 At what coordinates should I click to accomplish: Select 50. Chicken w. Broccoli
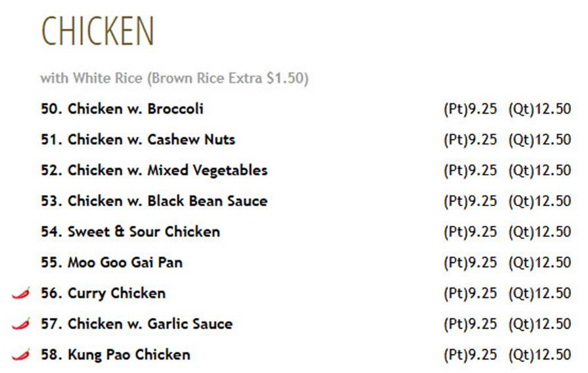coord(122,109)
